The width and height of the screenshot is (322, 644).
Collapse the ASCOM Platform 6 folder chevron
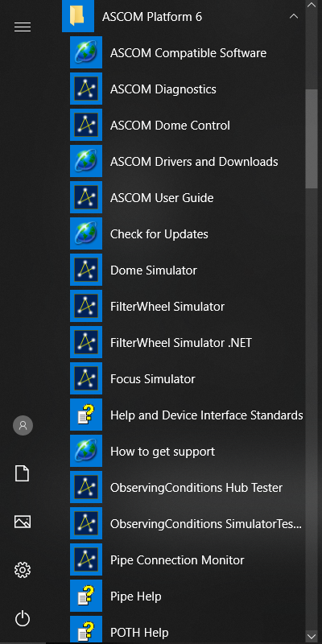tap(294, 17)
